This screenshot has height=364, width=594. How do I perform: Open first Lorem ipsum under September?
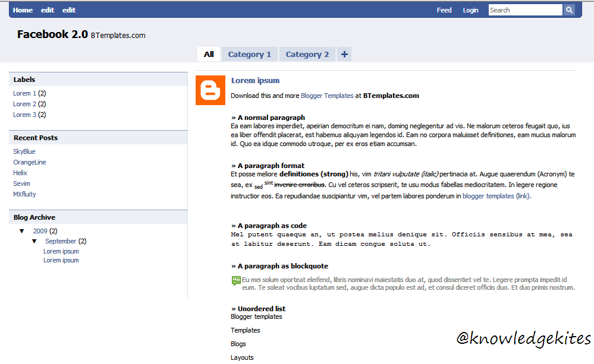click(61, 251)
